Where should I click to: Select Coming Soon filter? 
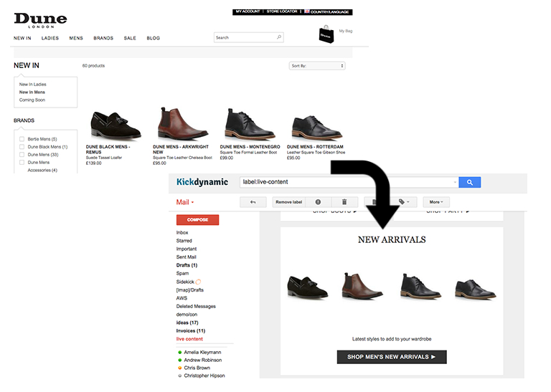pos(32,100)
